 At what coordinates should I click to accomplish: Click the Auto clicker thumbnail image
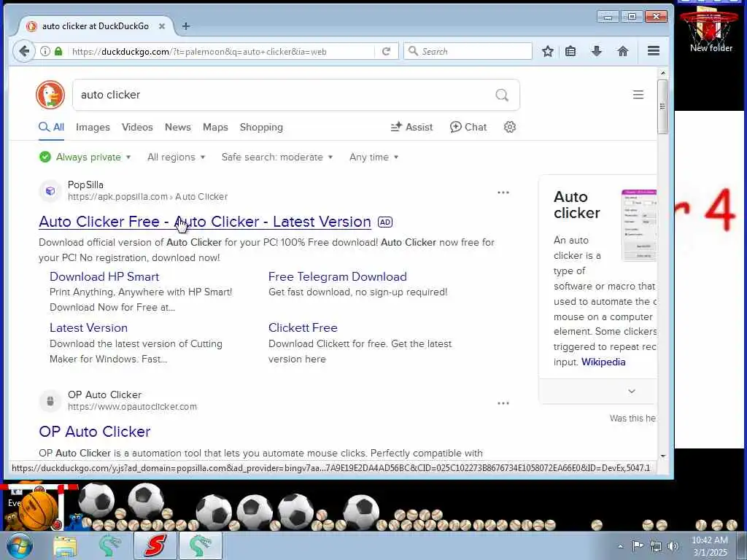click(x=639, y=225)
